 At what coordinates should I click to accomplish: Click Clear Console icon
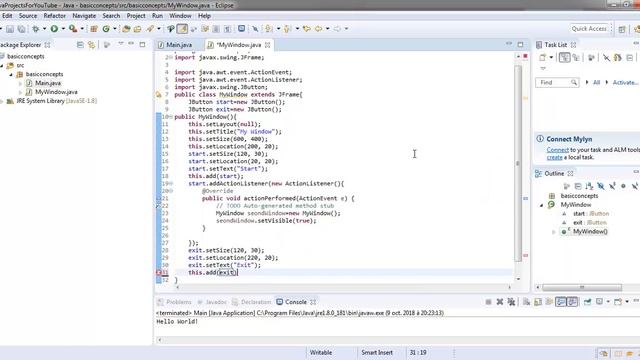[x=527, y=302]
